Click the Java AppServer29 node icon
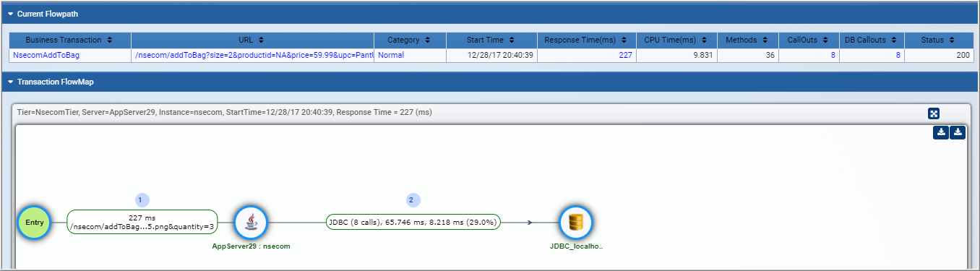This screenshot has height=271, width=980. pyautogui.click(x=251, y=223)
